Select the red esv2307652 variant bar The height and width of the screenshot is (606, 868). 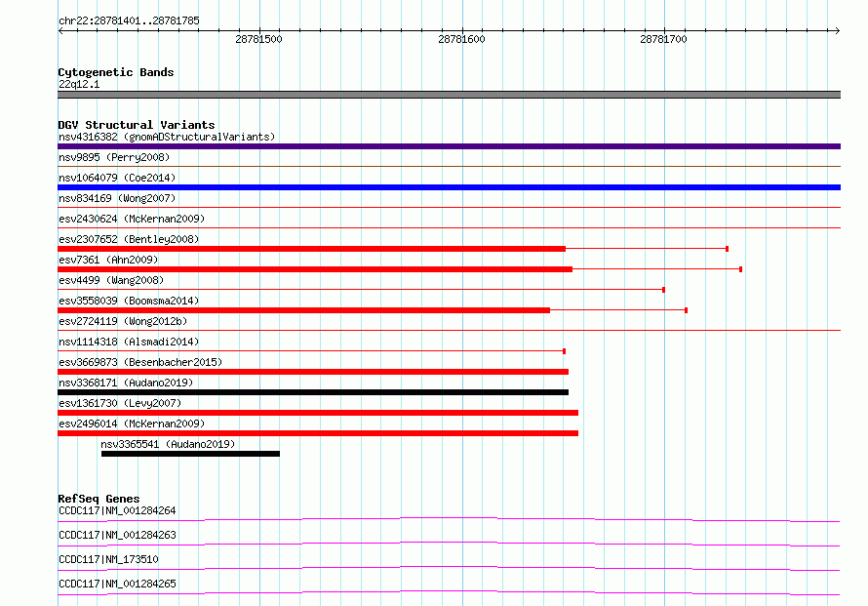coord(312,249)
